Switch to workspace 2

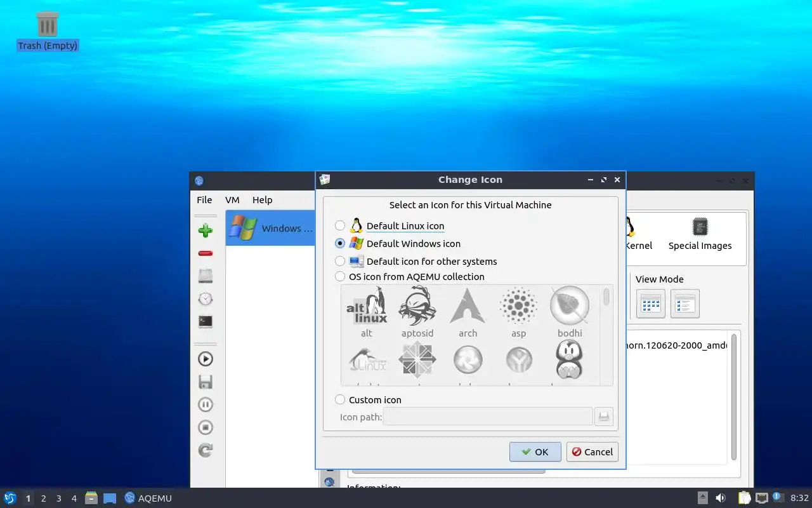click(43, 498)
